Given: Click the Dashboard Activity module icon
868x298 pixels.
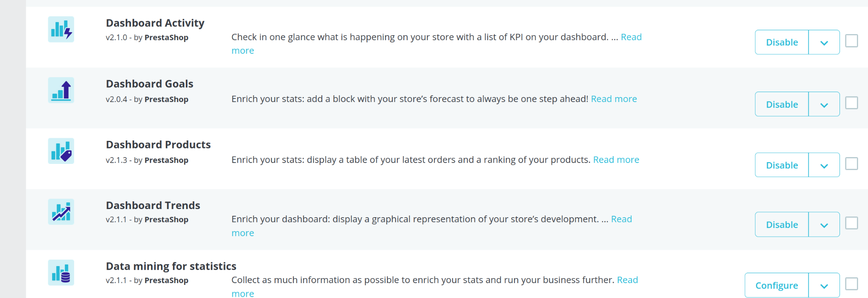Looking at the screenshot, I should point(61,29).
